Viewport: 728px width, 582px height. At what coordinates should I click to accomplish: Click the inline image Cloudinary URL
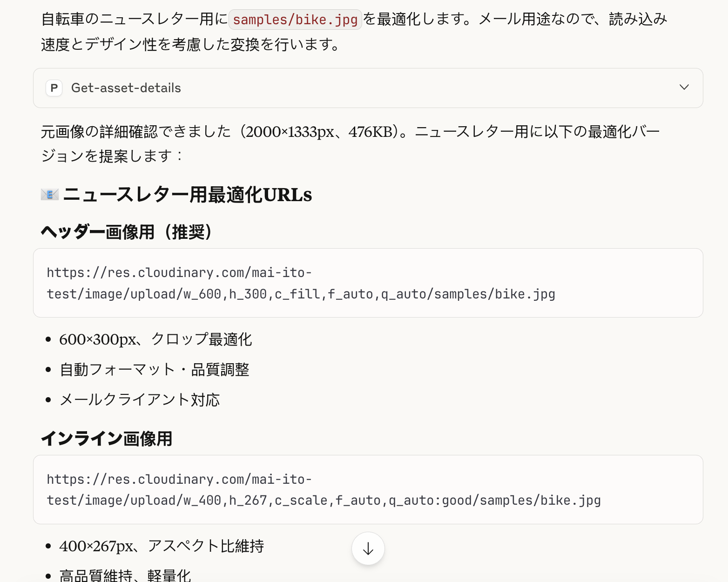(324, 490)
